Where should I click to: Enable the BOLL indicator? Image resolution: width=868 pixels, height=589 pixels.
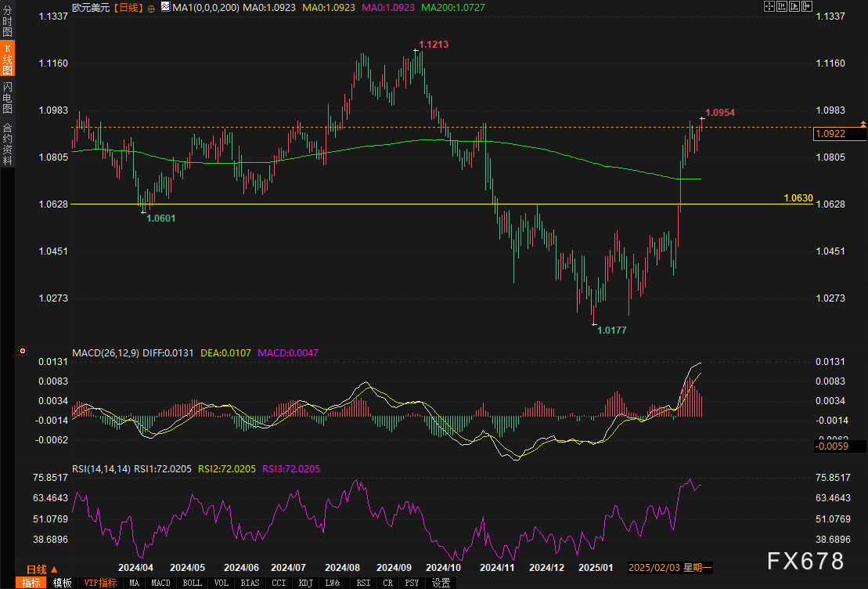tap(192, 583)
